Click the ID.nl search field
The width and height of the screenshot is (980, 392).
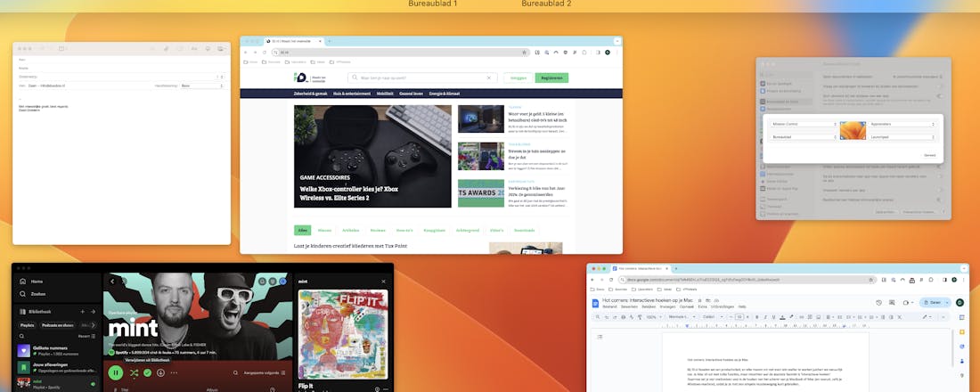pyautogui.click(x=422, y=78)
